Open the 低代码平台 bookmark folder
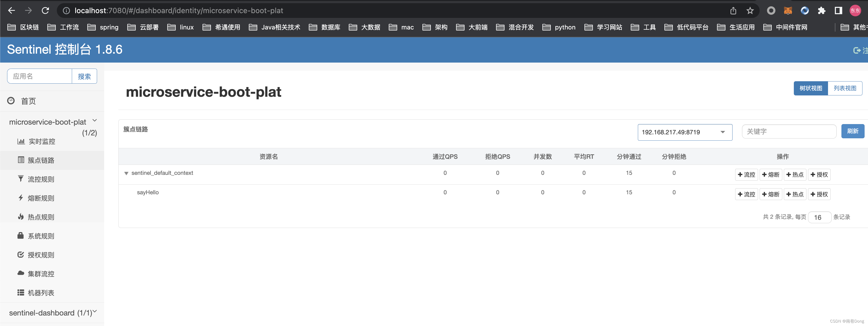 click(x=686, y=27)
